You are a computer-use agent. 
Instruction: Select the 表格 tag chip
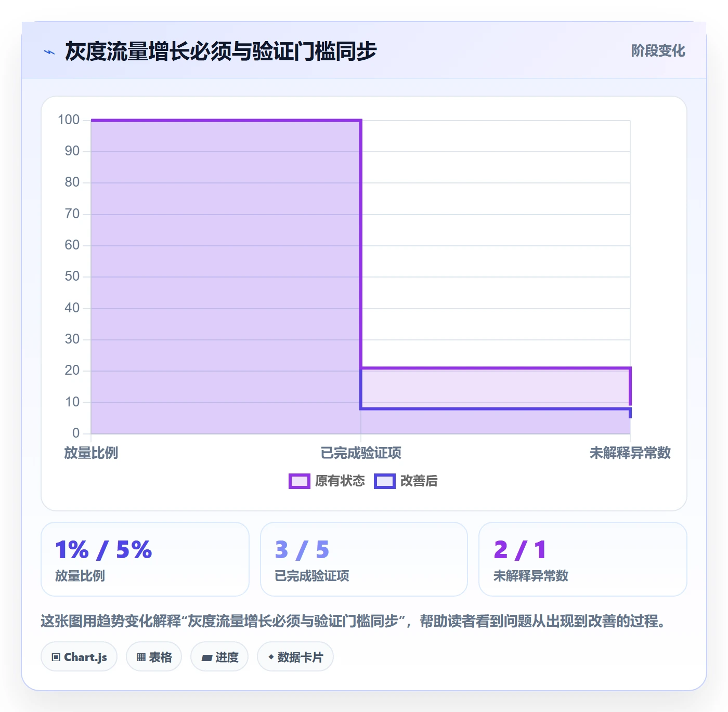(x=154, y=657)
